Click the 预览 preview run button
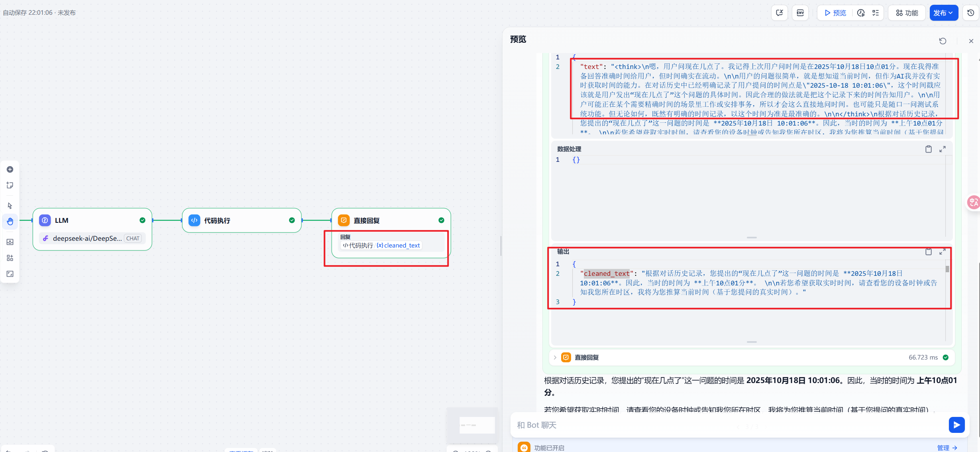 point(835,13)
